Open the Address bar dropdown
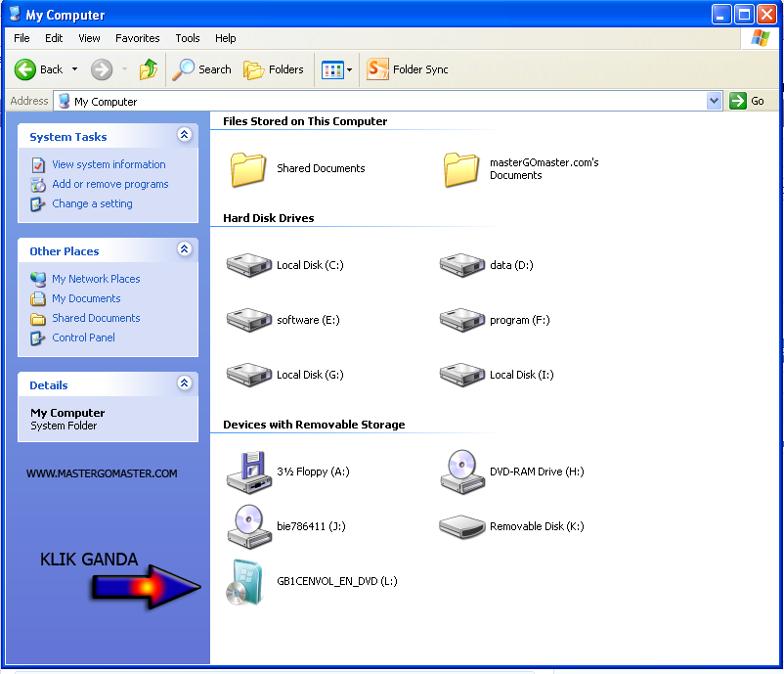The height and width of the screenshot is (674, 784). point(713,101)
